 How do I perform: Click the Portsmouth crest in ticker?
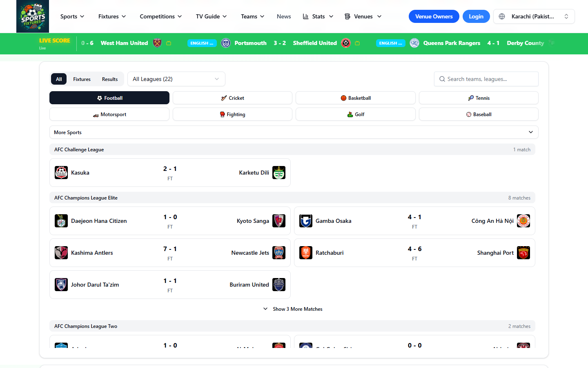coord(226,43)
